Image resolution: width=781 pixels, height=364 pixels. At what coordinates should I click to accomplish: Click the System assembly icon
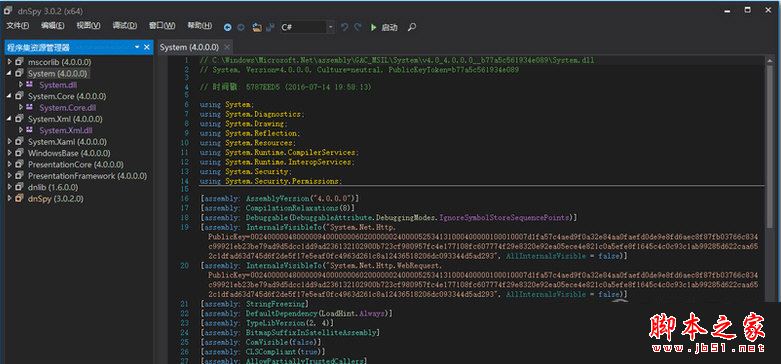[19, 73]
